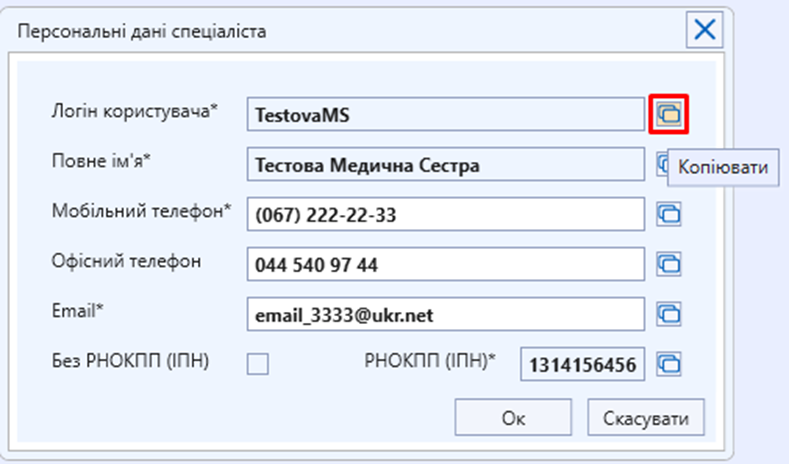Copy the full name field value

click(662, 164)
